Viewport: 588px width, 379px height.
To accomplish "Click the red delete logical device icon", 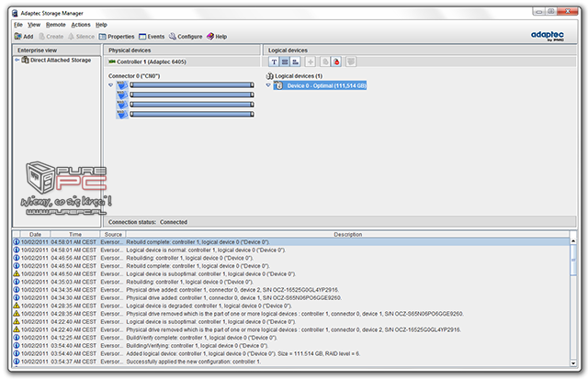I will [336, 61].
